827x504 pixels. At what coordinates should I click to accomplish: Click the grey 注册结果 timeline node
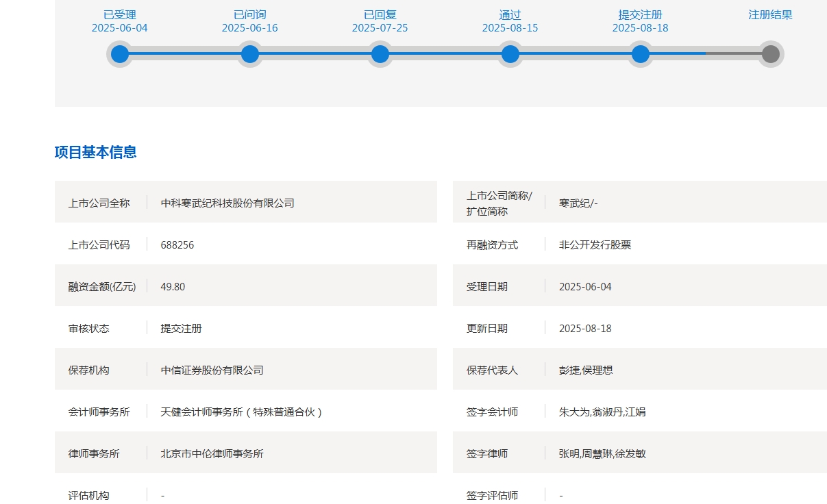(x=771, y=54)
